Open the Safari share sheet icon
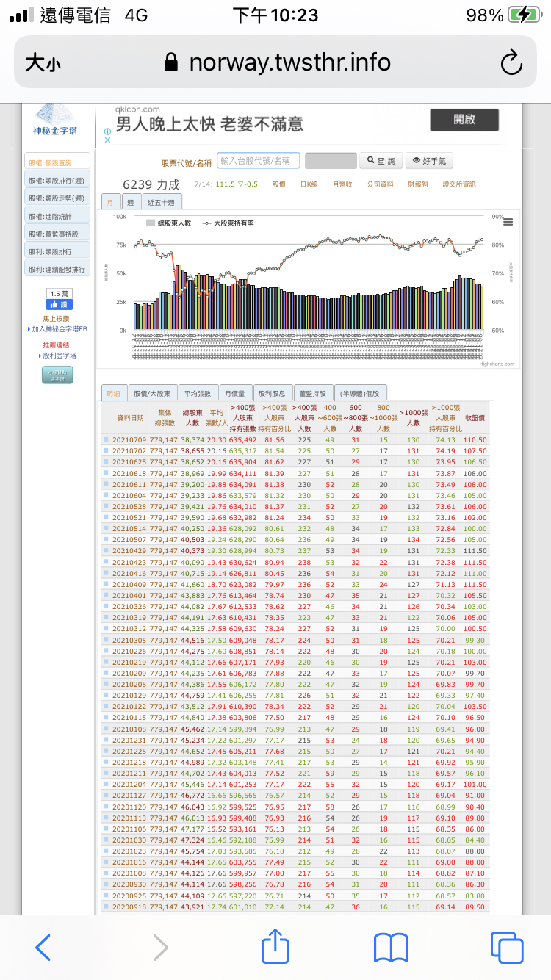 pos(275,947)
